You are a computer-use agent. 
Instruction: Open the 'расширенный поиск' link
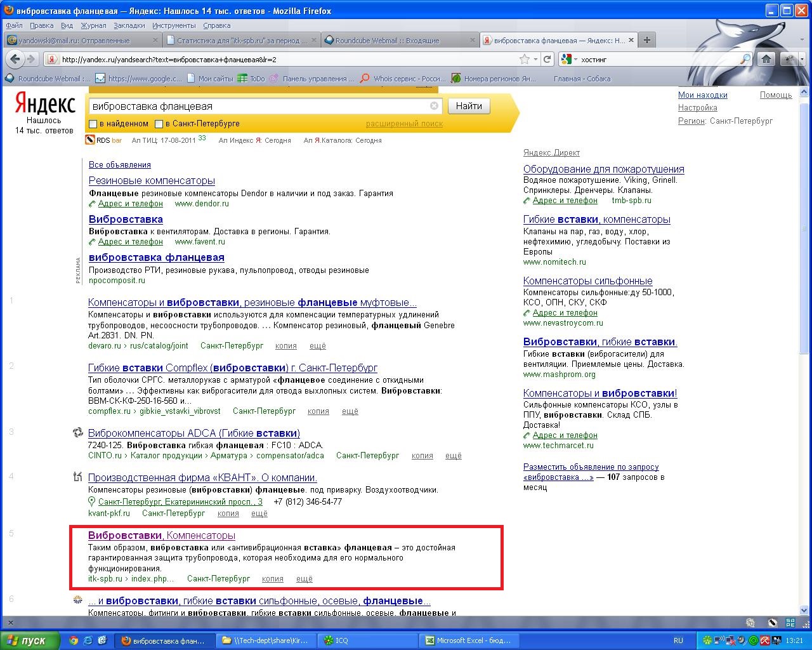404,124
